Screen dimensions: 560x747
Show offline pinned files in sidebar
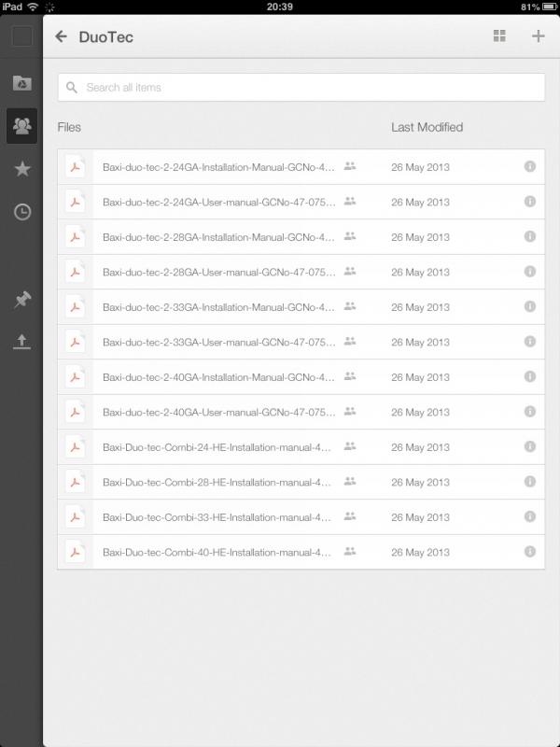21,300
